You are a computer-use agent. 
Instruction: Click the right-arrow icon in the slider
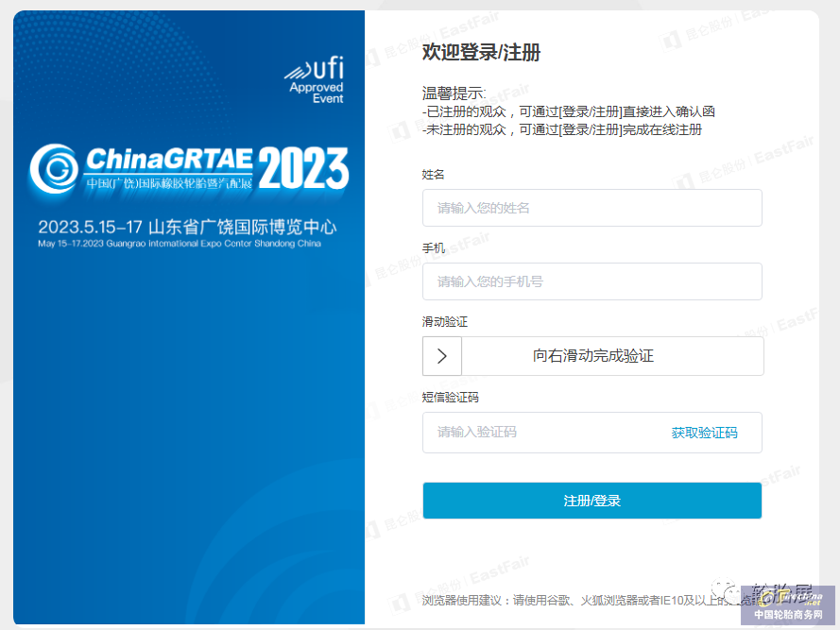pyautogui.click(x=441, y=356)
